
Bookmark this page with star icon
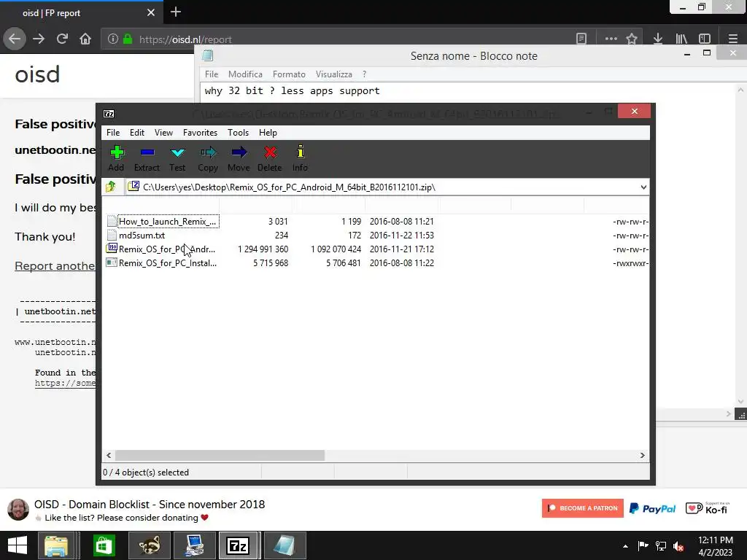point(632,39)
